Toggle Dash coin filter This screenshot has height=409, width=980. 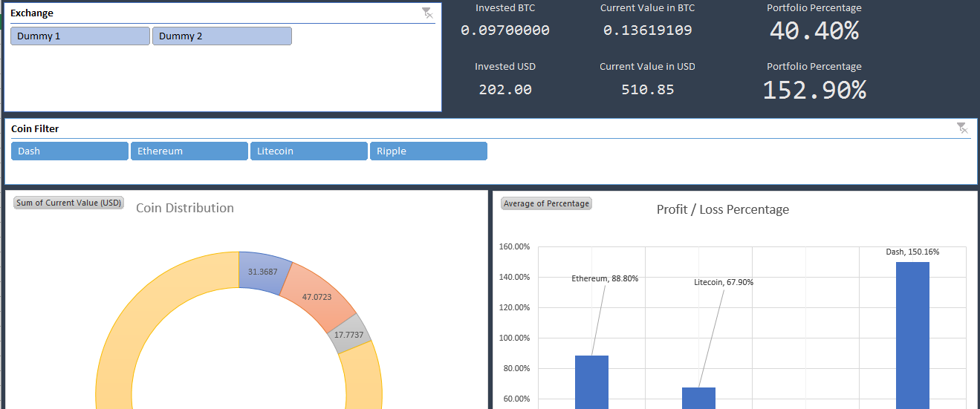pos(70,151)
